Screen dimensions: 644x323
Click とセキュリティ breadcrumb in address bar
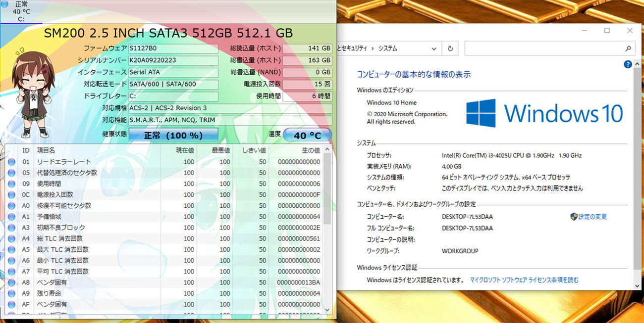point(352,48)
